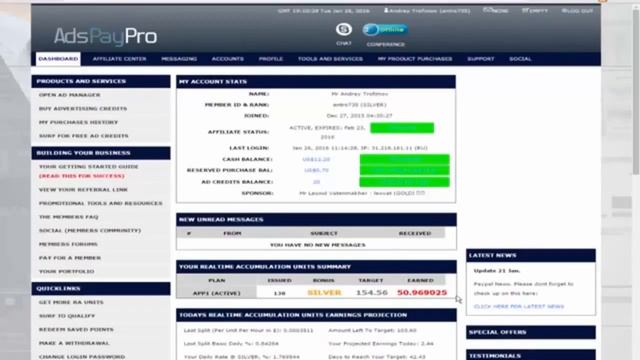This screenshot has width=640, height=360.
Task: Click Surf for Free Ad Credits
Action: 83,136
